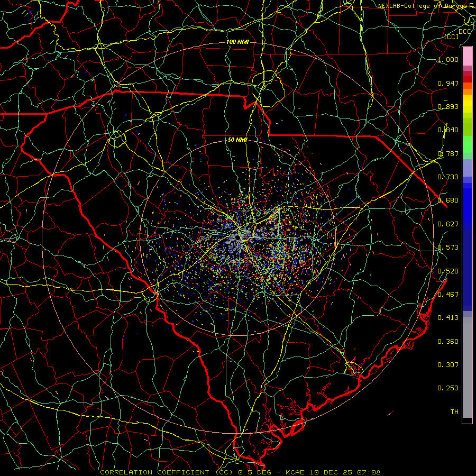Click the 0.840 scale value
Viewport: 476px width, 476px height.
448,130
